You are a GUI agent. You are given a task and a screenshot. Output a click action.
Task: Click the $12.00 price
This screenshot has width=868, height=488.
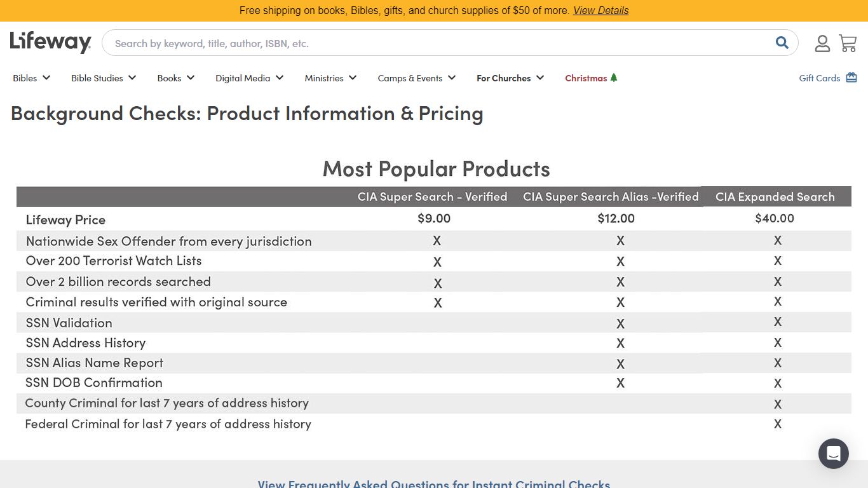click(616, 219)
